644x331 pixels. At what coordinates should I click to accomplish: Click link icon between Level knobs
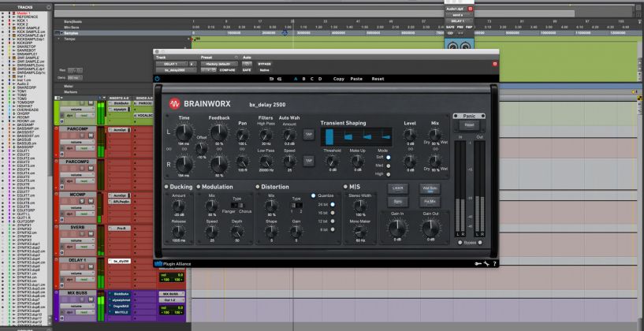409,149
